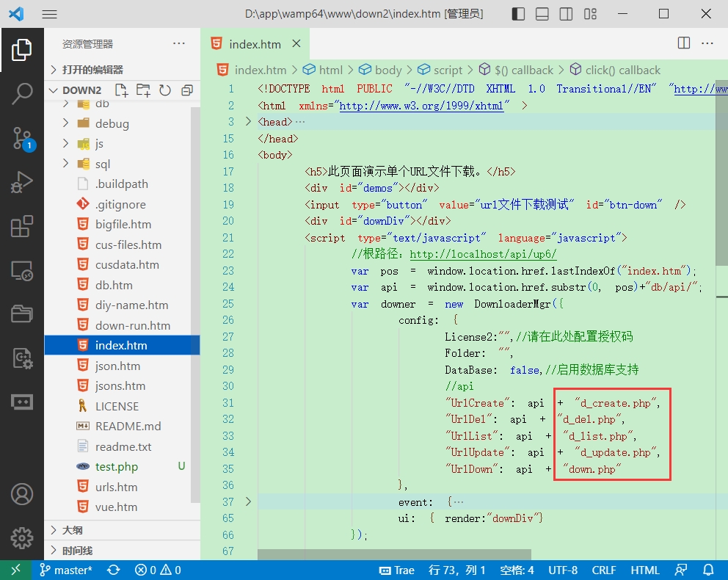Image resolution: width=728 pixels, height=580 pixels.
Task: Toggle the secondary side bar layout button
Action: coord(566,14)
